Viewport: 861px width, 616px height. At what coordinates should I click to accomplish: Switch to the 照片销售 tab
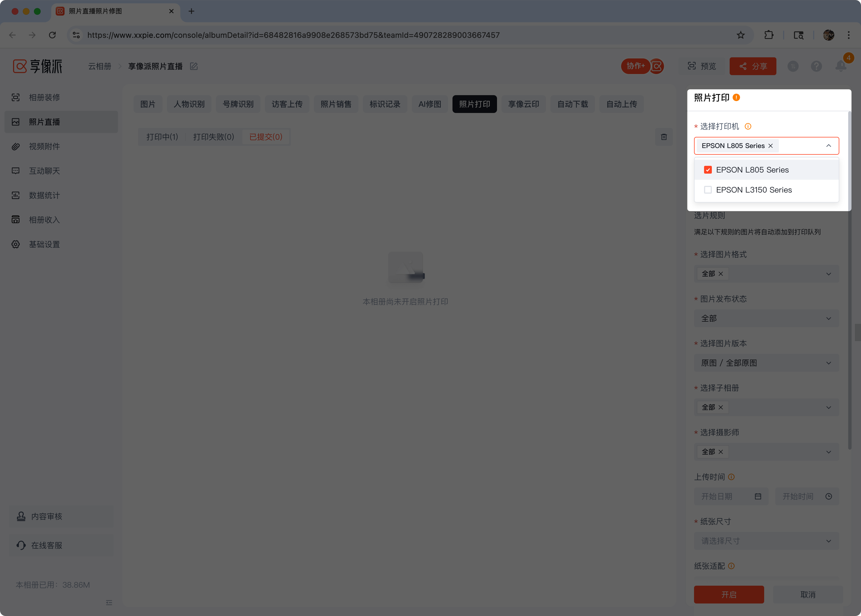[336, 104]
